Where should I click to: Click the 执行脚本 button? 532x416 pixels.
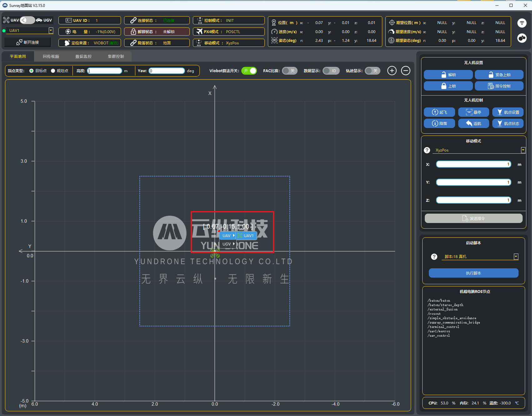[x=474, y=273]
